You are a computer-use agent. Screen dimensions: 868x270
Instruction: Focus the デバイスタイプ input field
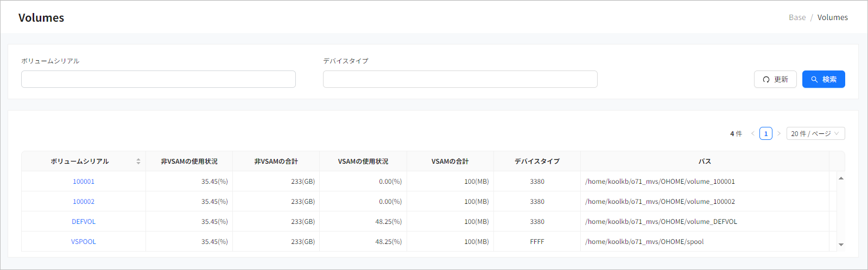pyautogui.click(x=460, y=79)
